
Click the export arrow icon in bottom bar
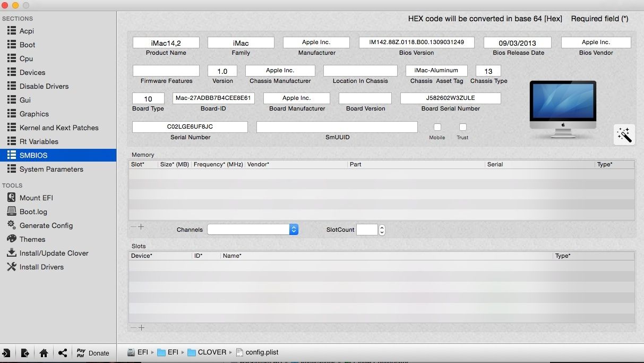25,353
